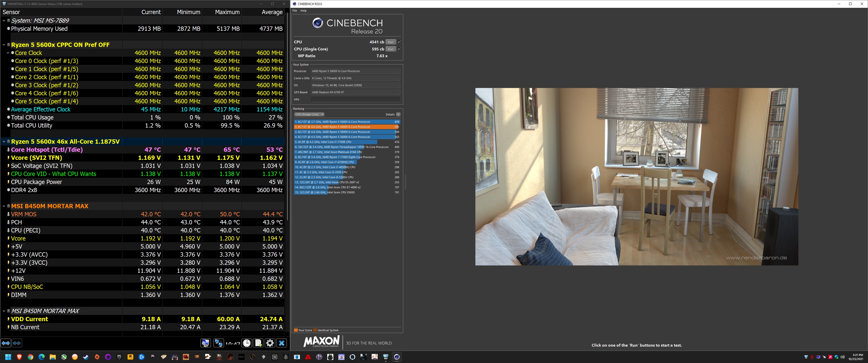Launch Brave browser from the taskbar
Viewport: 868px width, 363px height.
pos(19,357)
